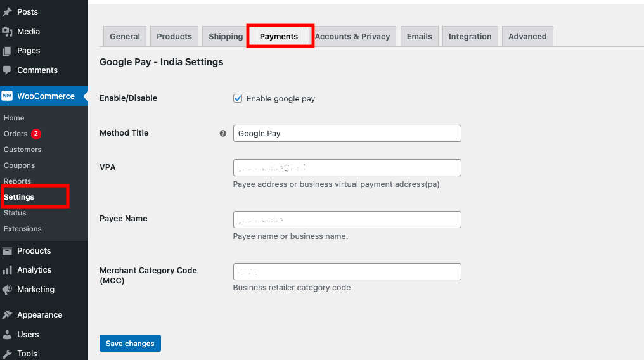This screenshot has height=360, width=644.
Task: Click the VPA input field
Action: tap(347, 167)
